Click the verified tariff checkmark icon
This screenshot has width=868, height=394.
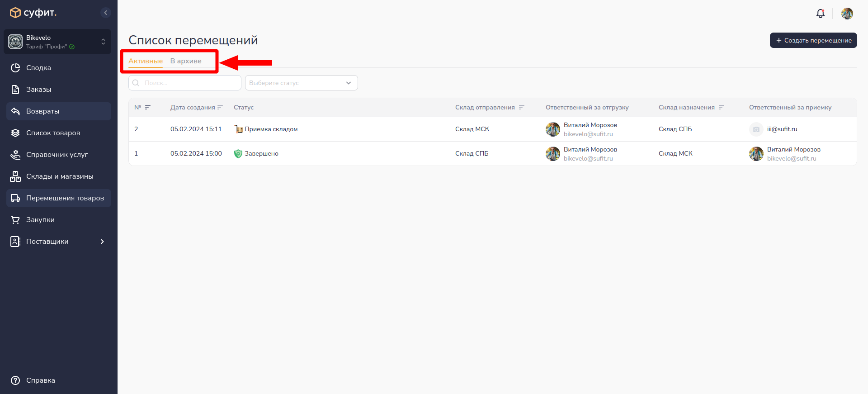coord(72,47)
